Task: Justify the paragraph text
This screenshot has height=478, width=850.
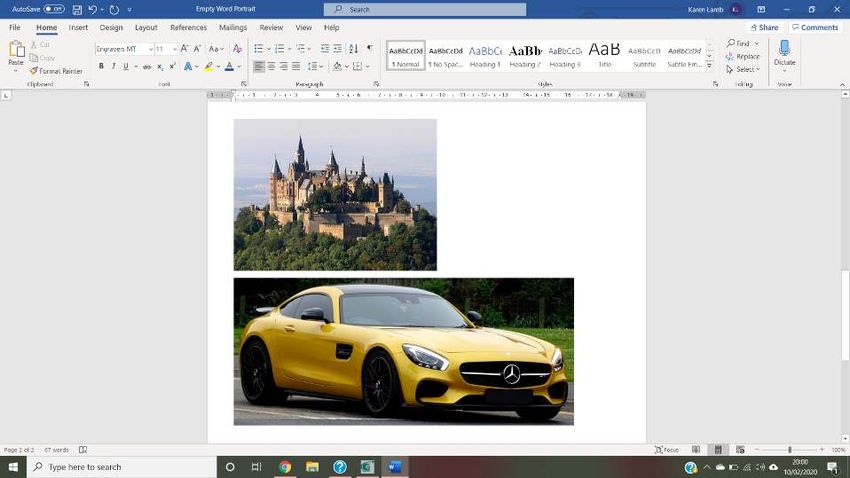Action: 296,66
